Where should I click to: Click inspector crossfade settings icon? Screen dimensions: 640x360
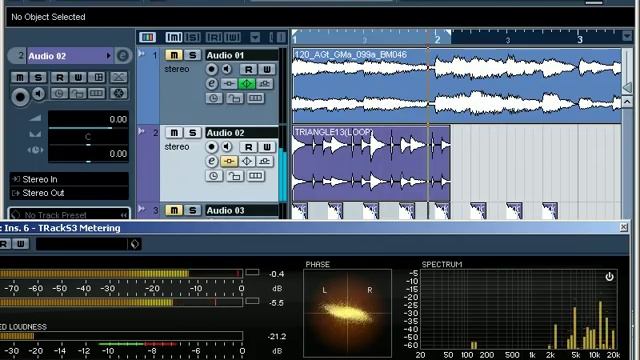coord(118,77)
